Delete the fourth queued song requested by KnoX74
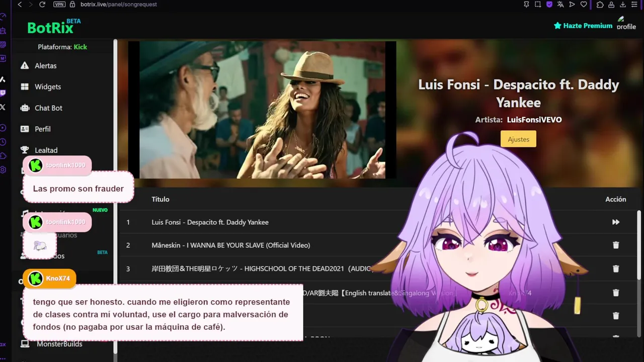Image resolution: width=644 pixels, height=362 pixels. [x=616, y=293]
